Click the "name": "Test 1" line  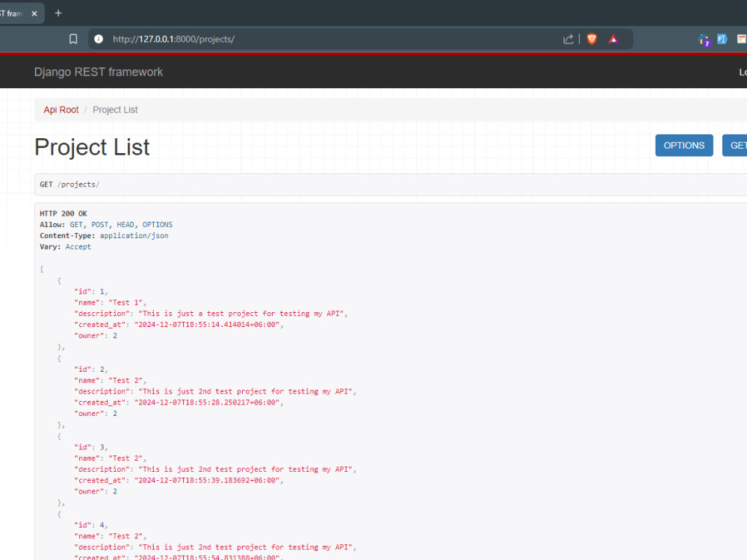[110, 302]
